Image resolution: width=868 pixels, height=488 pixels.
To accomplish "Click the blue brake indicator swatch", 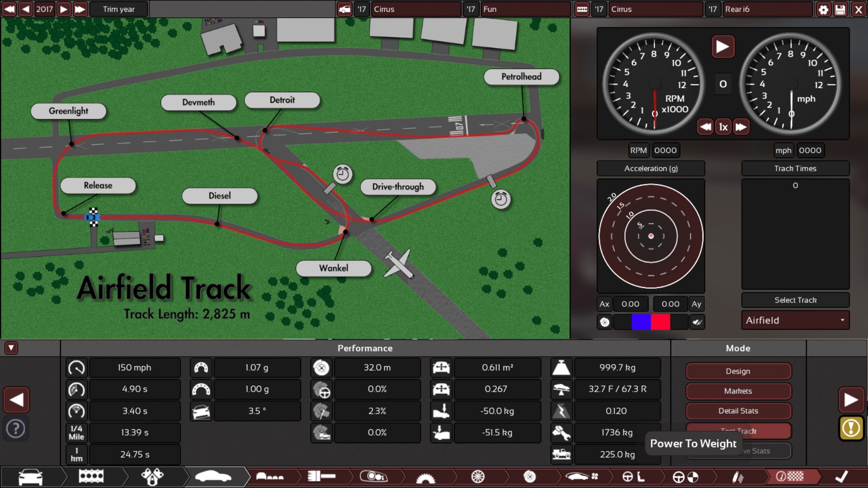I will [641, 322].
